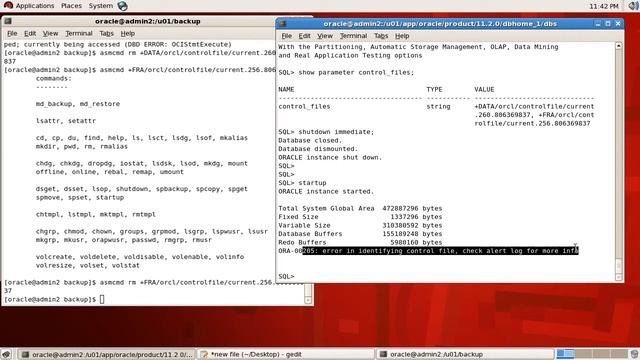Open the System menu in top panel
The height and width of the screenshot is (360, 640).
tap(100, 6)
